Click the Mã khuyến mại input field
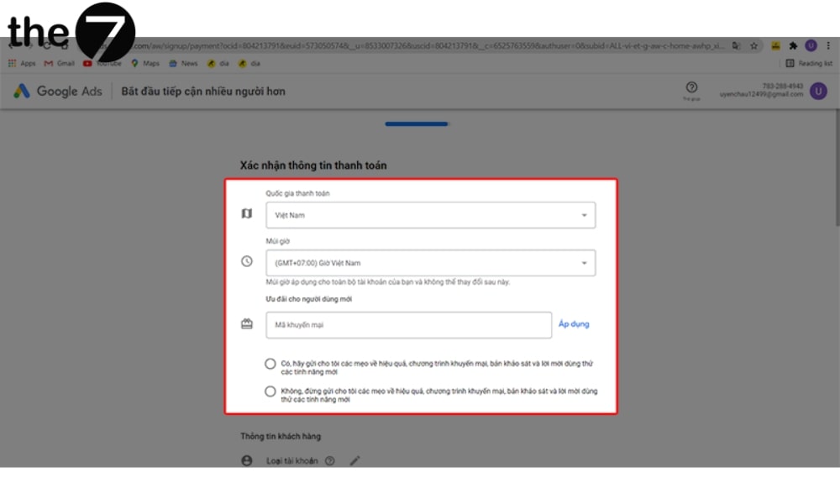840x504 pixels. (x=408, y=324)
